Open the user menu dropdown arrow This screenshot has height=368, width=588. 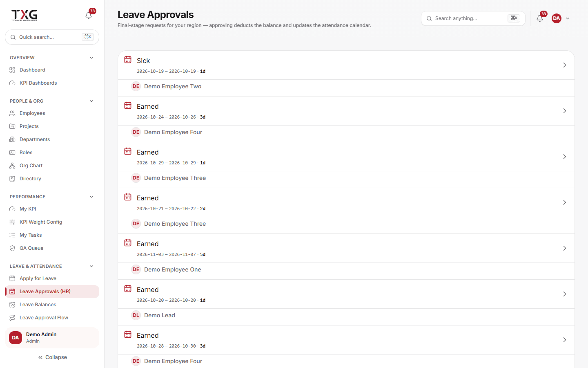click(568, 18)
